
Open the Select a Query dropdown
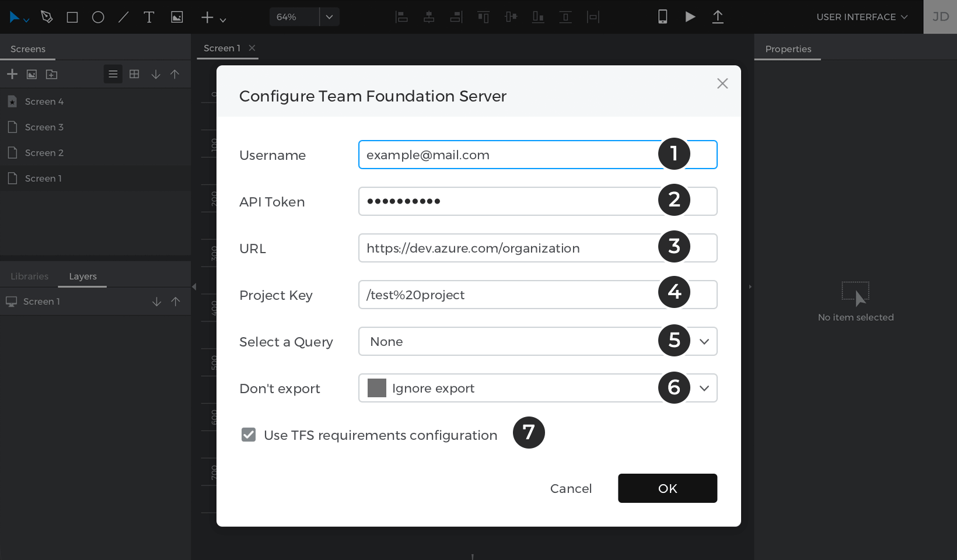click(x=537, y=341)
